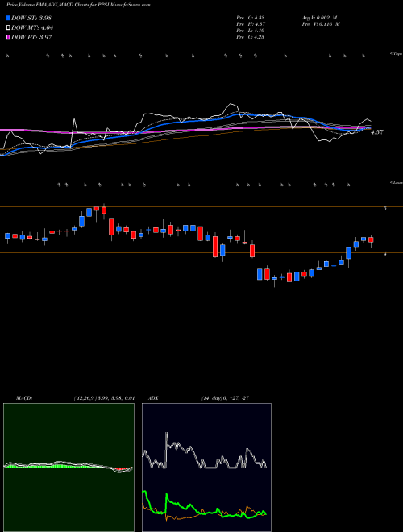Click the lowest candlestick of the price chart
403x532 pixels.
274,279
